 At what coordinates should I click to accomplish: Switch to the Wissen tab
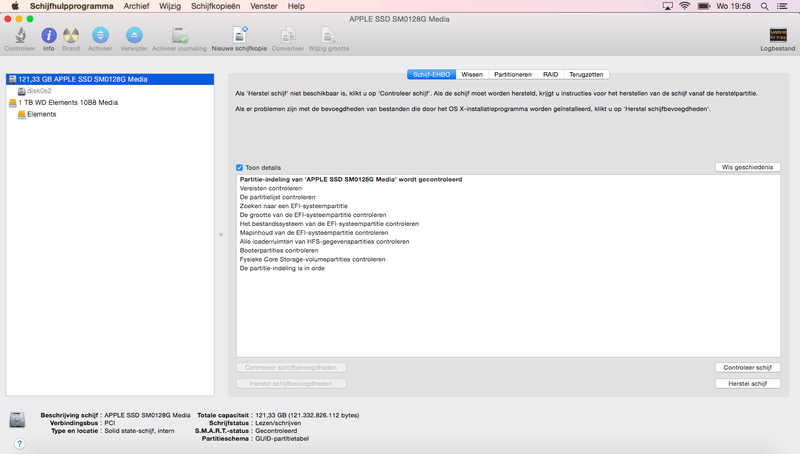point(472,74)
